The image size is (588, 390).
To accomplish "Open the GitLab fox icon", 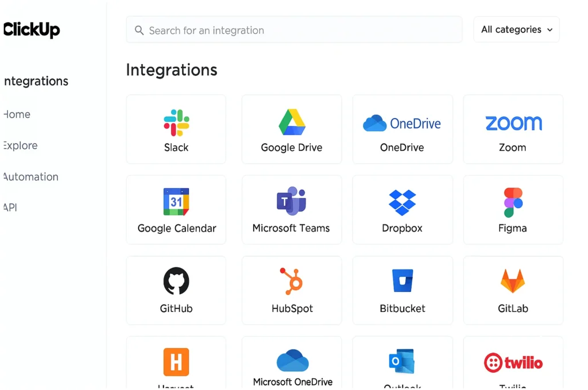I will point(513,282).
